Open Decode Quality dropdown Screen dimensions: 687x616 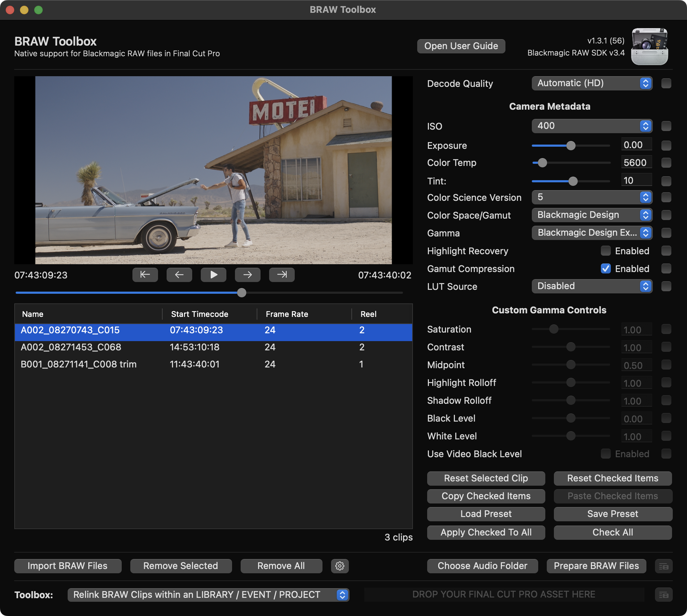tap(592, 83)
